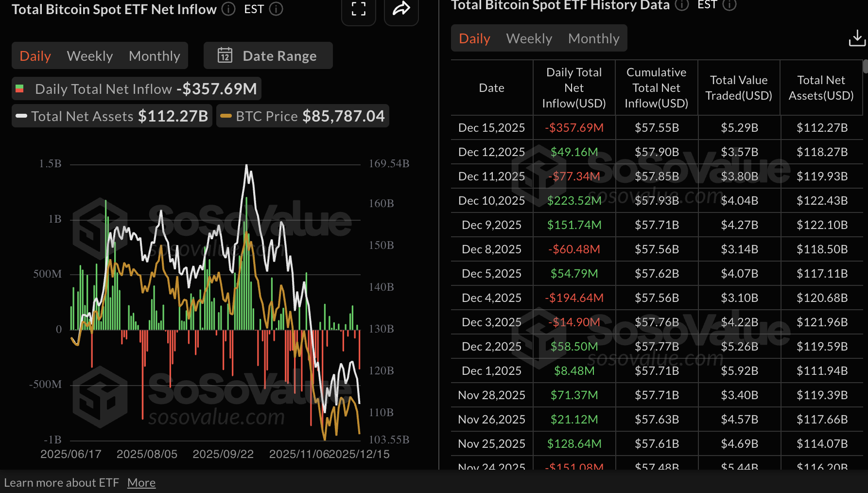Select Weekly tab in History Data panel
The height and width of the screenshot is (493, 868).
pyautogui.click(x=529, y=38)
